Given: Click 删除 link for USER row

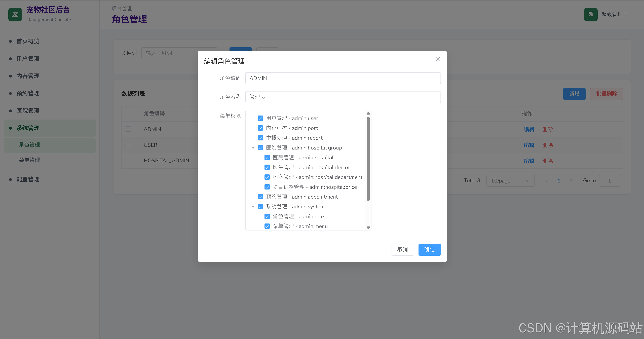Looking at the screenshot, I should tap(547, 145).
